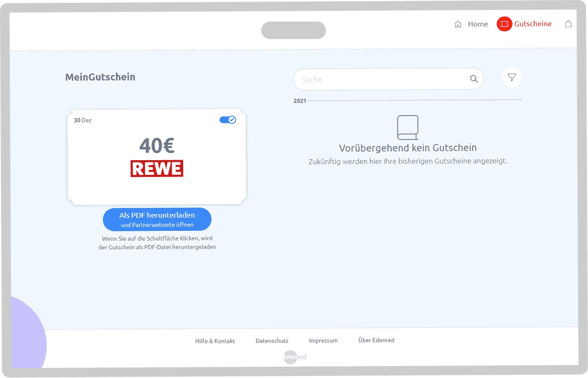Viewport: 588px width, 378px height.
Task: Click the REWE logo on the voucher
Action: pyautogui.click(x=157, y=168)
